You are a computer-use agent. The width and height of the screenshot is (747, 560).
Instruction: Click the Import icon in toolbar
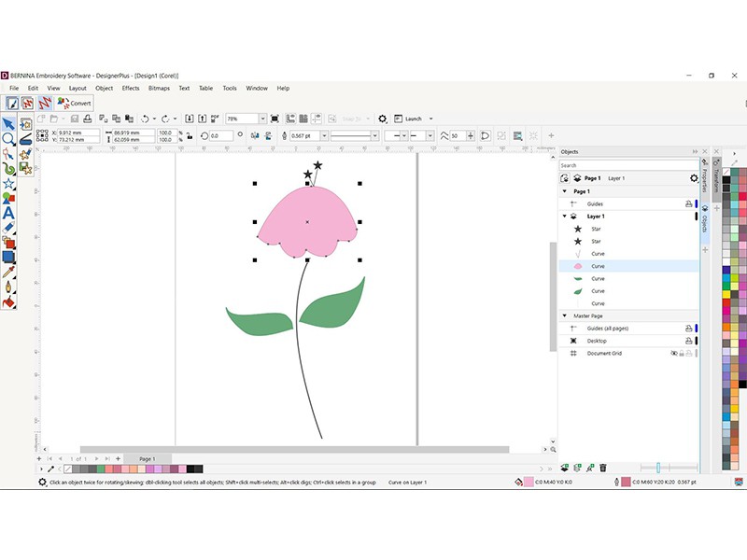(x=190, y=119)
